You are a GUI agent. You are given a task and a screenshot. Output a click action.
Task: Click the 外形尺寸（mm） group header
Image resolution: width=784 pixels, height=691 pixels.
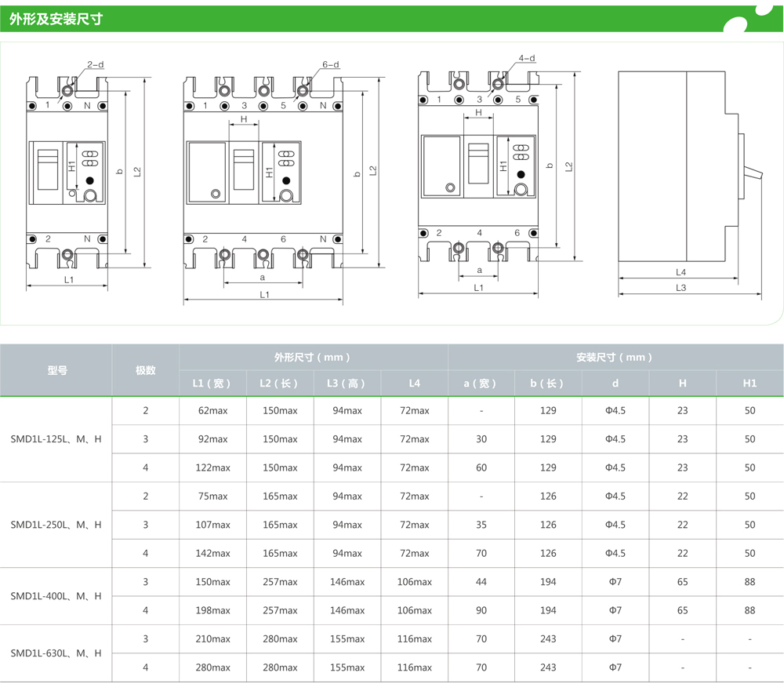(x=313, y=357)
